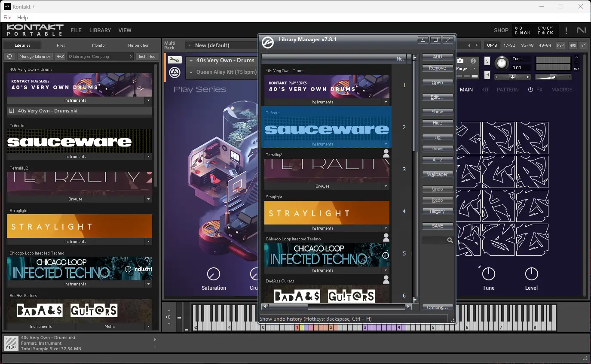
Task: Click the refresh libraries icon in the Libraries panel
Action: coord(9,56)
